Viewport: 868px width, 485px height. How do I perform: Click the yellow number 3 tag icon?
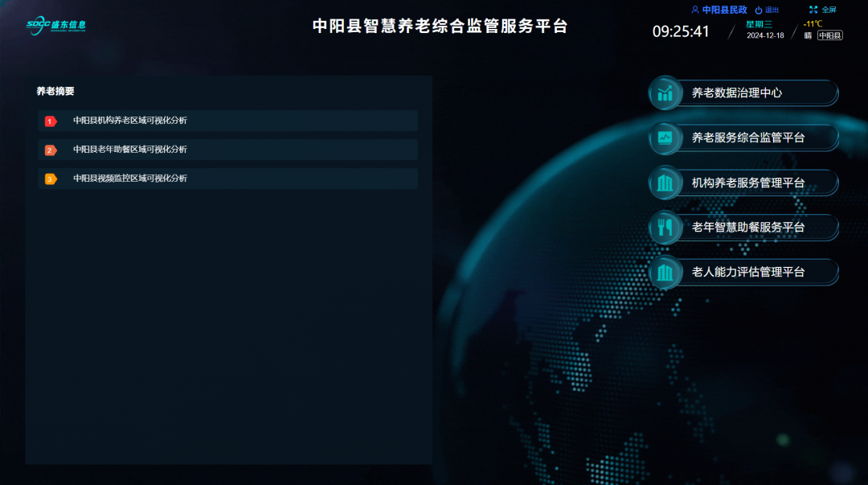51,179
